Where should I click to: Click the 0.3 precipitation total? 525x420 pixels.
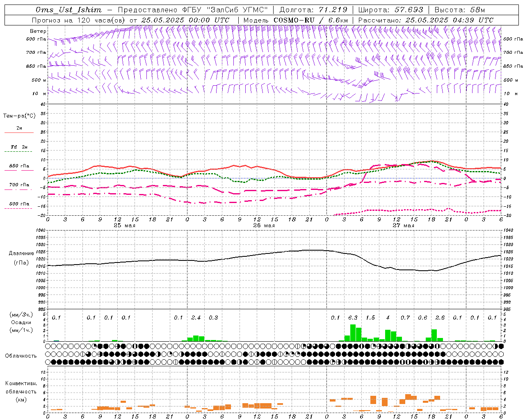click(x=213, y=317)
